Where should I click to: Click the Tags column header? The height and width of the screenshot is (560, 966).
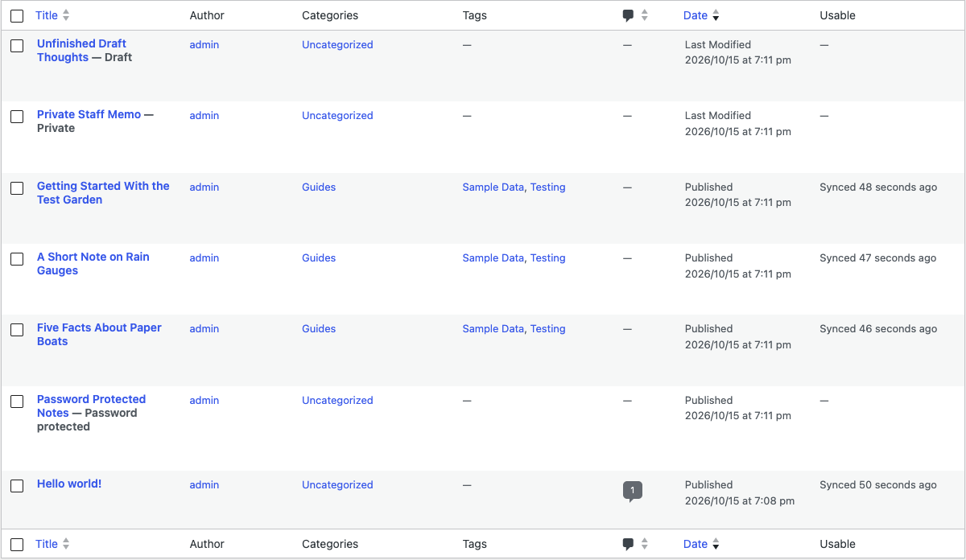[475, 15]
